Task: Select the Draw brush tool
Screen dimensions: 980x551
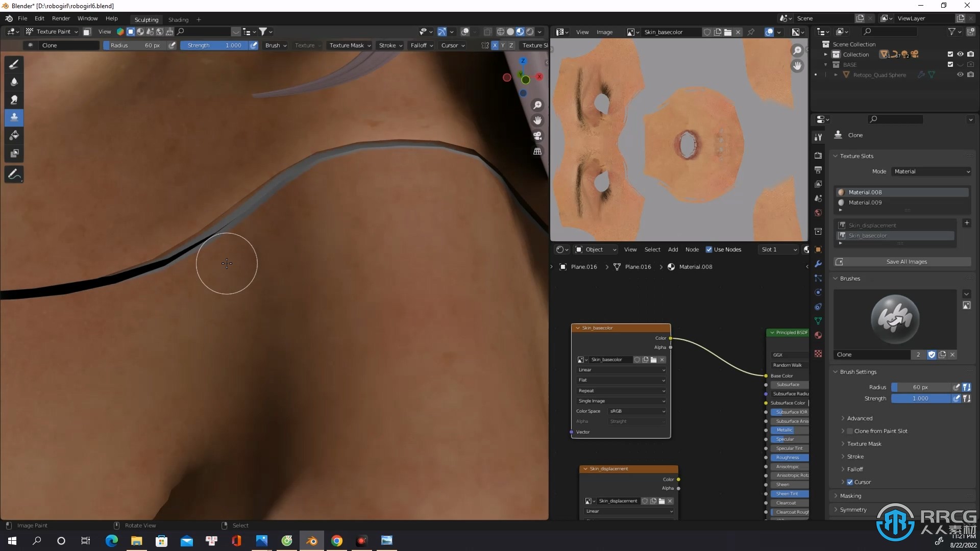Action: [14, 64]
